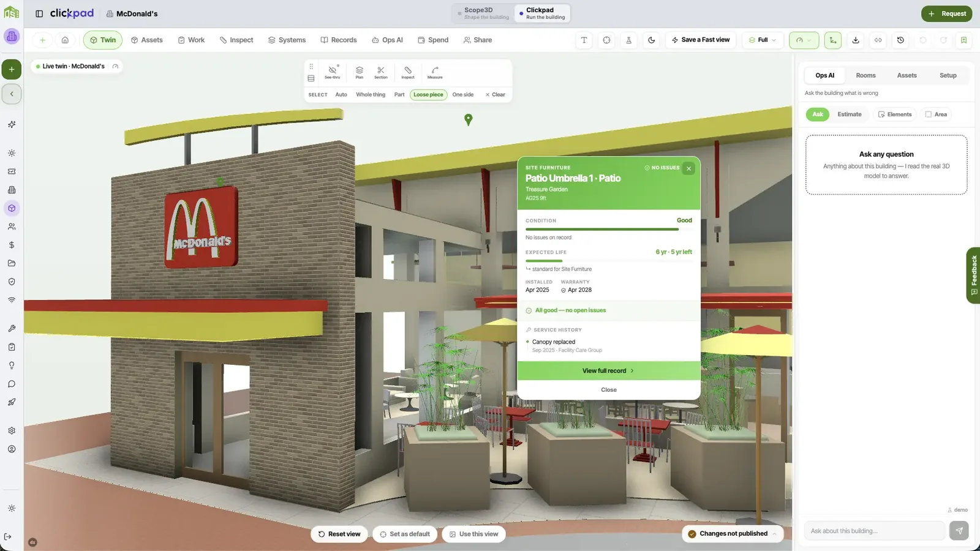Set selection mode to Loose piece

[428, 95]
